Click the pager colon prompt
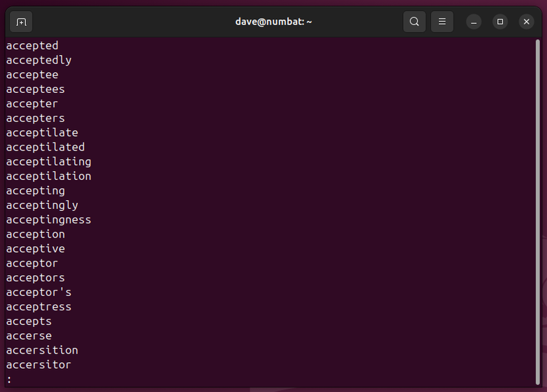 click(x=8, y=379)
